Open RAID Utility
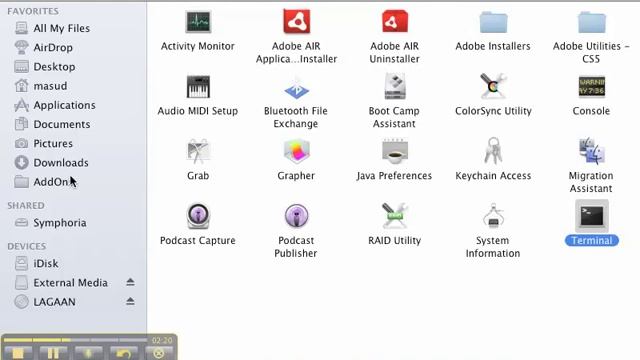640x360 pixels. coord(394,216)
